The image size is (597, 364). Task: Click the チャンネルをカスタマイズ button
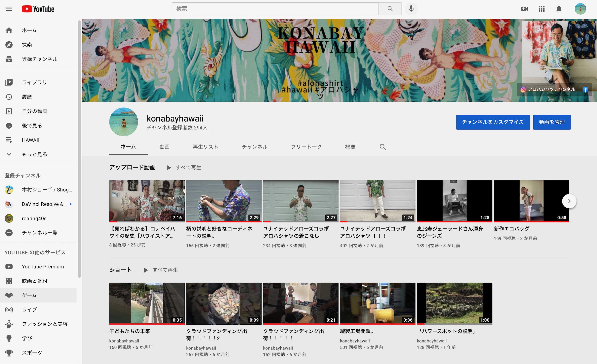(x=493, y=122)
